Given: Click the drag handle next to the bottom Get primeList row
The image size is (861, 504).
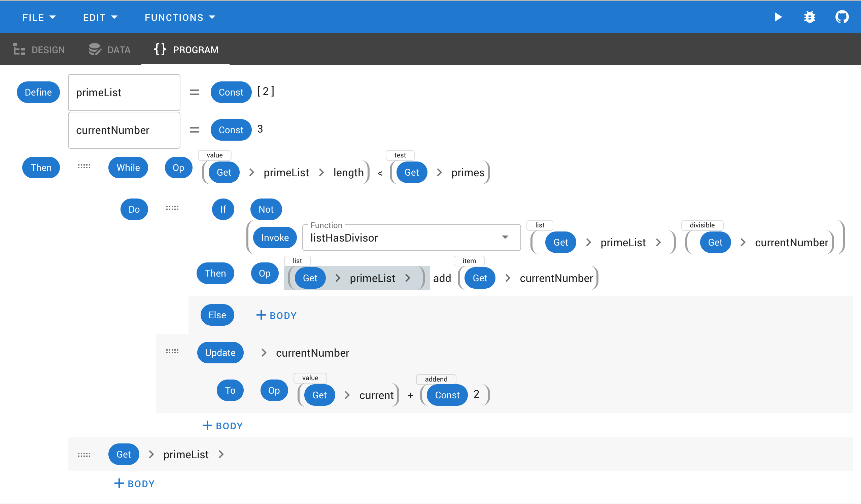Looking at the screenshot, I should [84, 455].
